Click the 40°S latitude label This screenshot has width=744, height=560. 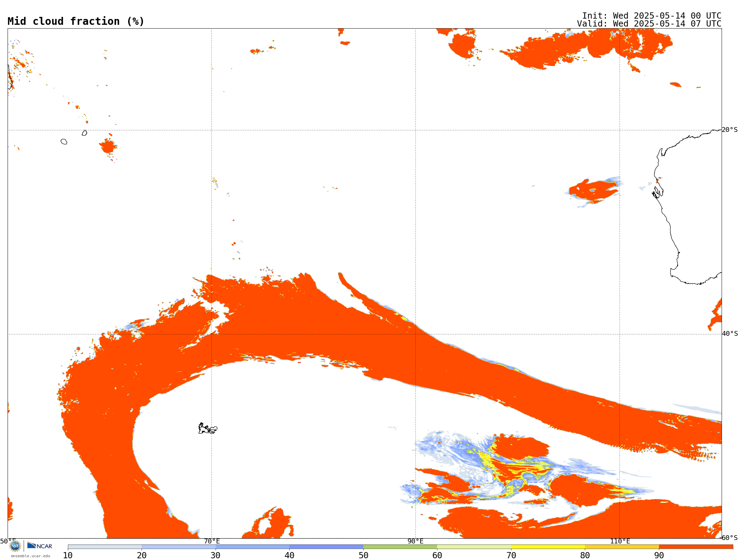point(730,334)
